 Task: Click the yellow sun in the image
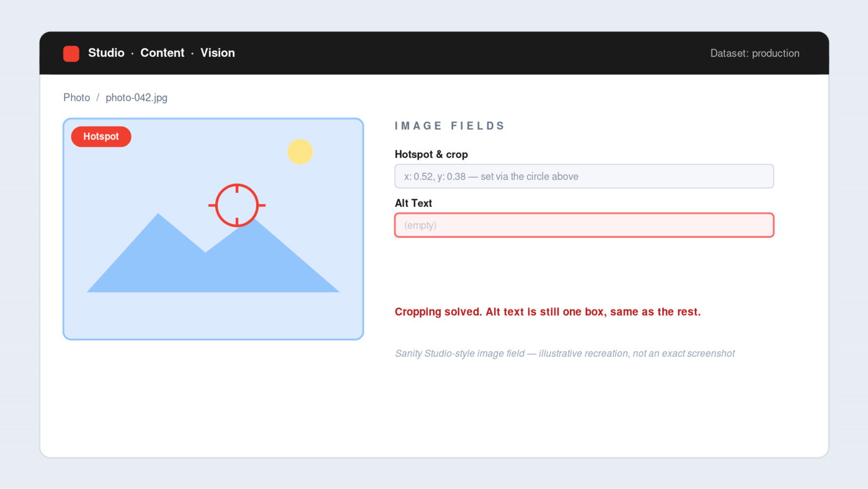tap(300, 151)
